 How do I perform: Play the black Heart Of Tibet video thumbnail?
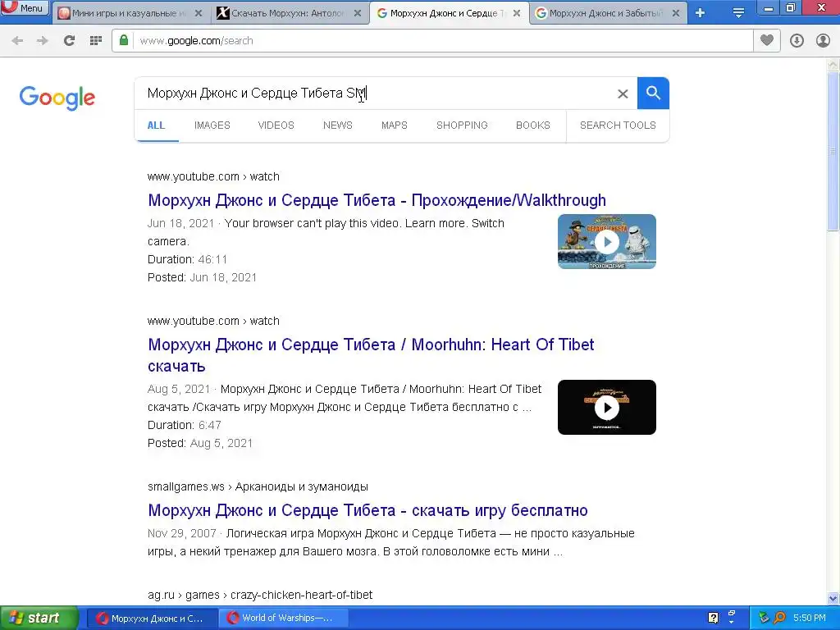click(x=607, y=407)
